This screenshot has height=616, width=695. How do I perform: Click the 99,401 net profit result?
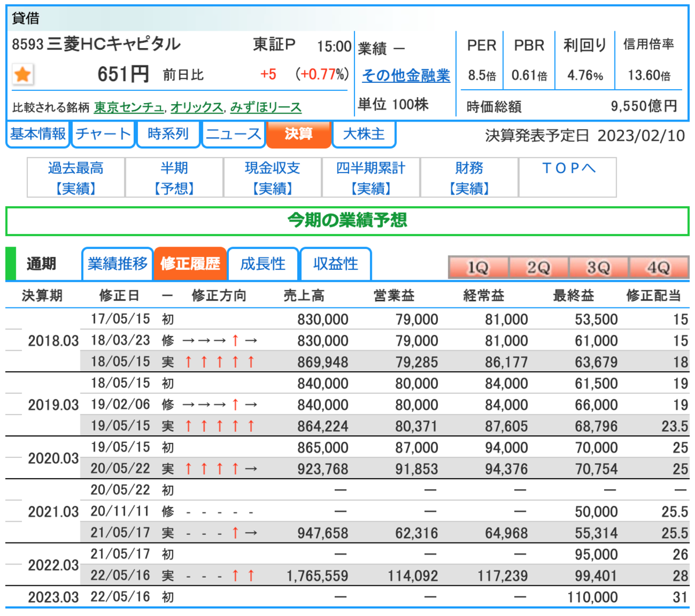tap(597, 576)
